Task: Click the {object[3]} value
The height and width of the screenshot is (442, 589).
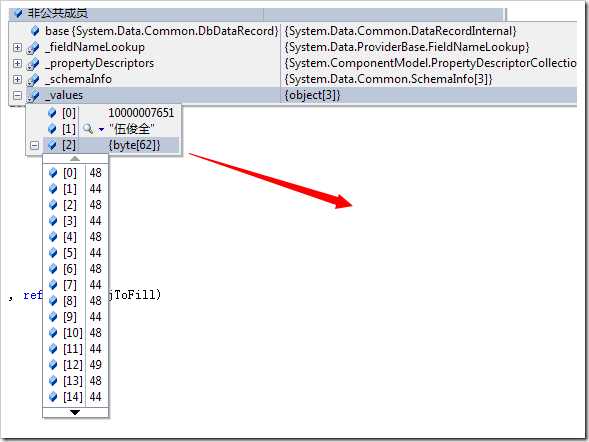Action: (312, 95)
